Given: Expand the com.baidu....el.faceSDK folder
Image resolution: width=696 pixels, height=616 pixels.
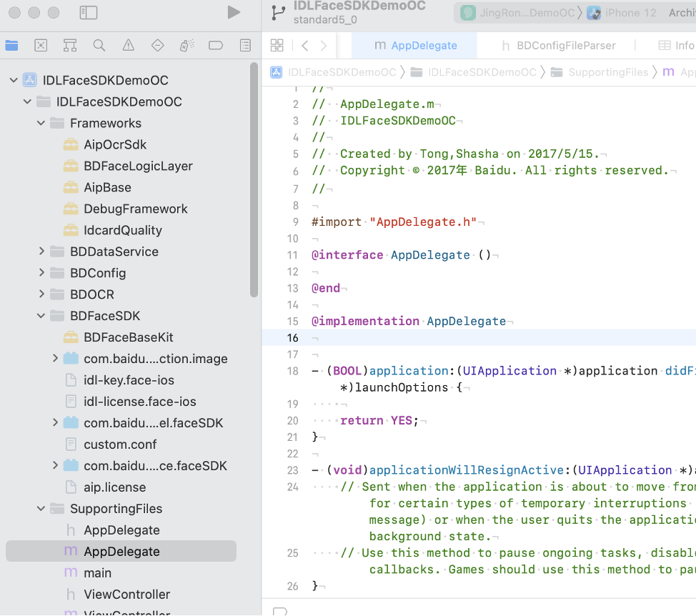Looking at the screenshot, I should (55, 423).
